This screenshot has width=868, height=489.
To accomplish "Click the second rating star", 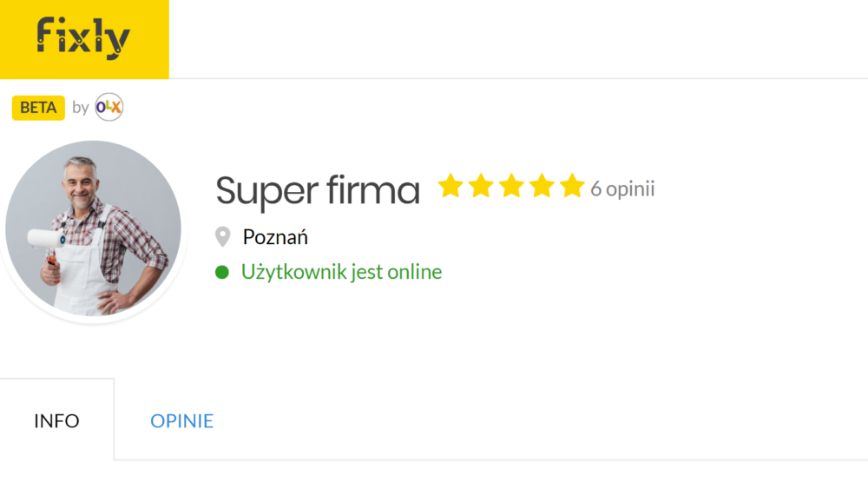I will click(481, 186).
